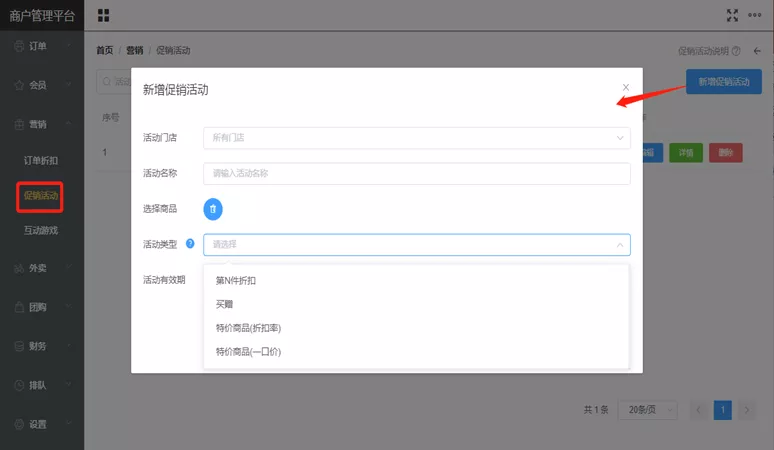This screenshot has width=774, height=450.
Task: Open the three-dots more menu
Action: coord(754,15)
